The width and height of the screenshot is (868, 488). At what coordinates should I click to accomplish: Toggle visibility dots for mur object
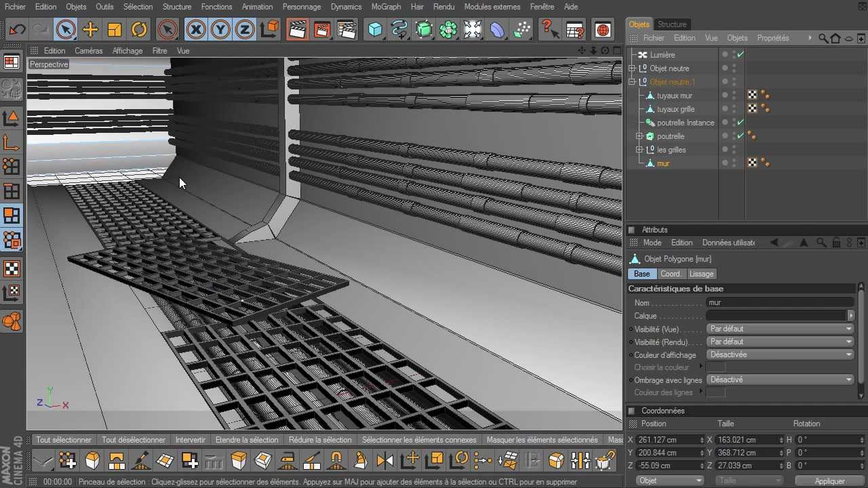tap(734, 163)
